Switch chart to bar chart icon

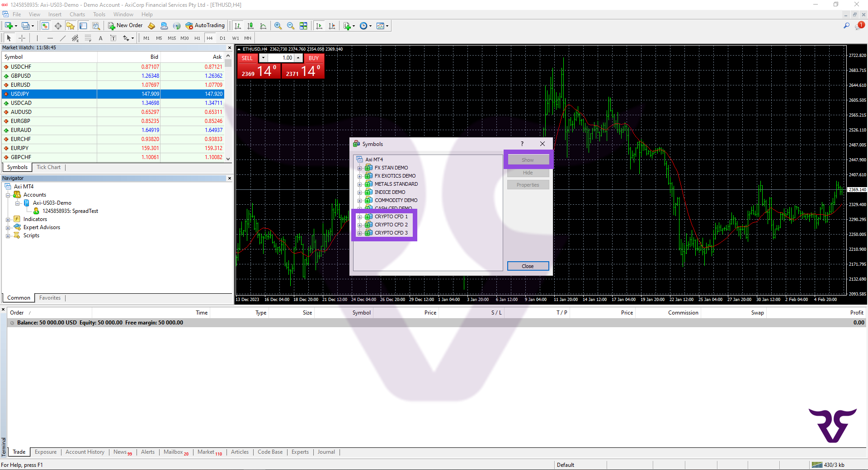click(238, 26)
